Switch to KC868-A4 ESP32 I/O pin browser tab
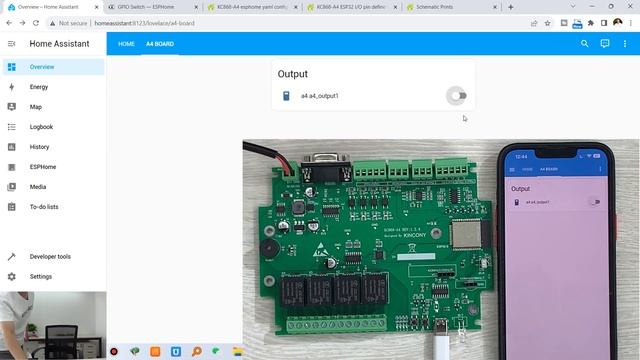Viewport: 640px width, 360px height. (x=352, y=7)
